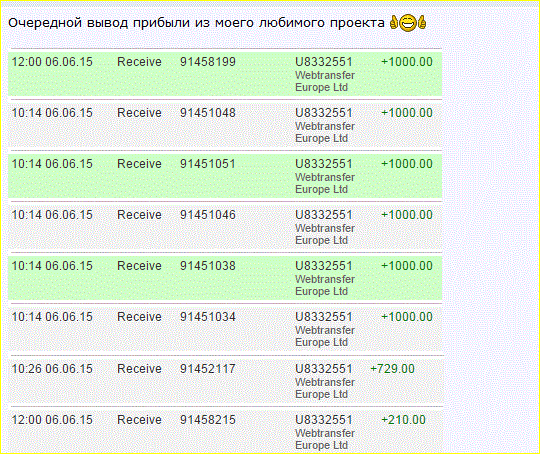This screenshot has width=540, height=454.
Task: Click account U8332551 in the first row
Action: point(324,62)
